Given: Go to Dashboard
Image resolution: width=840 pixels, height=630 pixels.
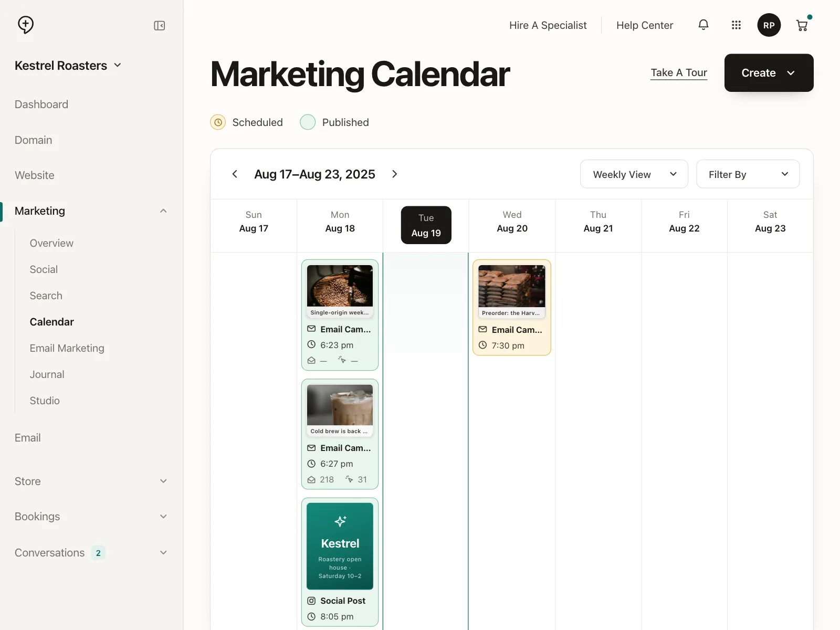Looking at the screenshot, I should tap(41, 104).
